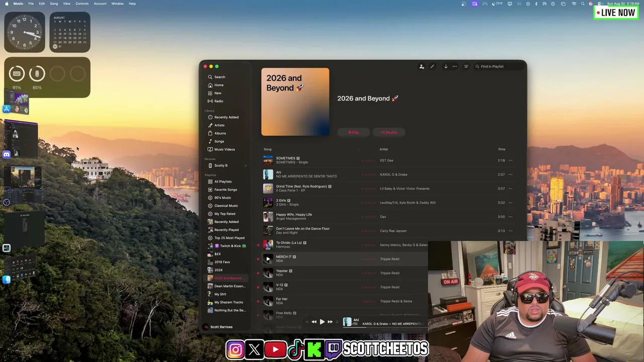Open the Window menu

pyautogui.click(x=117, y=4)
